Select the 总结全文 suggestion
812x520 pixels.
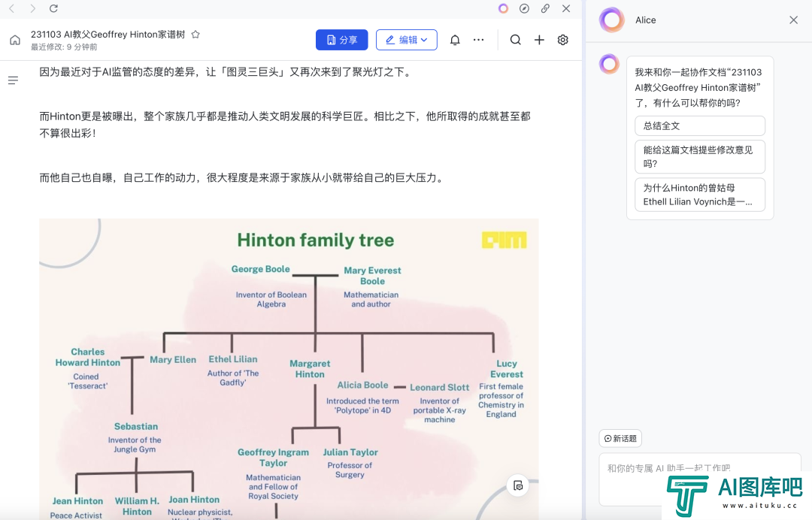click(700, 125)
